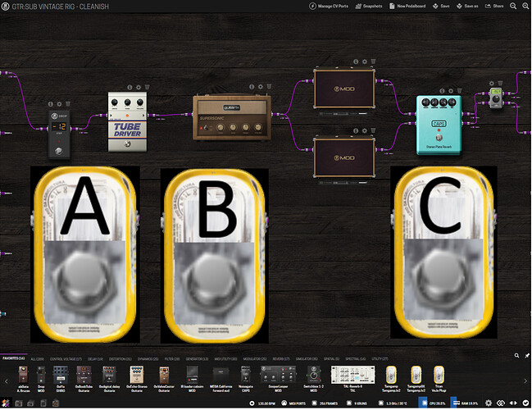Select the TAL-Reverb-II plugin thumbnail
The height and width of the screenshot is (410, 532).
[352, 375]
